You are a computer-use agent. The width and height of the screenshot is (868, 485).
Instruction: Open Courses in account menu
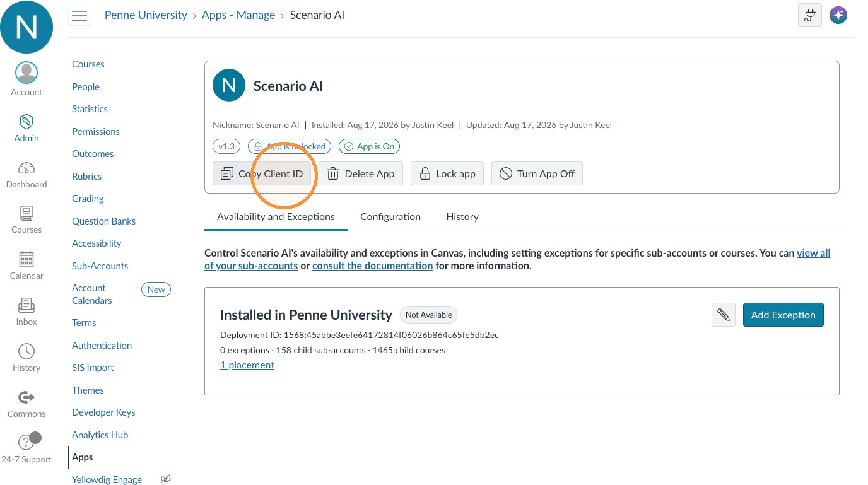pyautogui.click(x=88, y=64)
